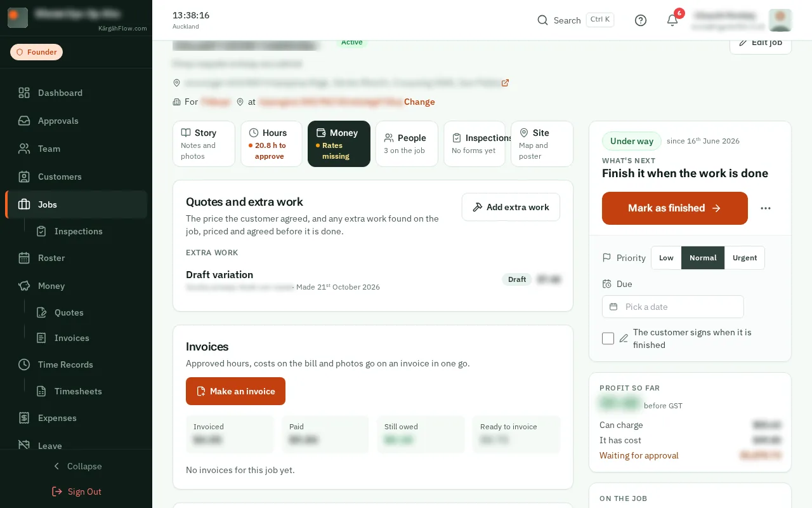Collapse the sidebar

(x=76, y=466)
